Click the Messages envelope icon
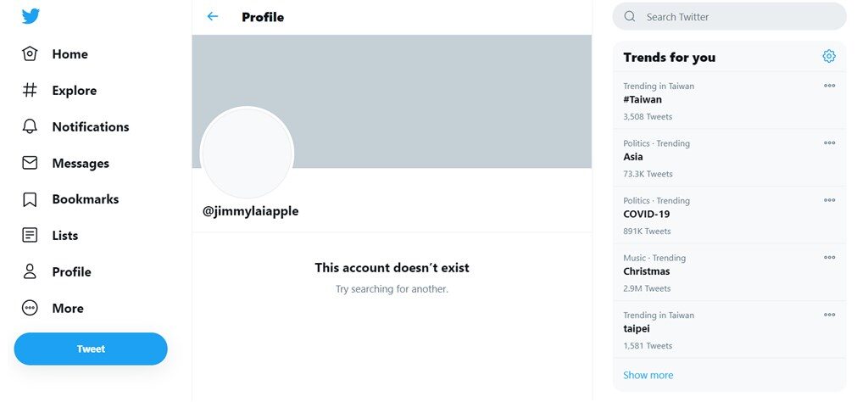The image size is (868, 402). click(30, 163)
